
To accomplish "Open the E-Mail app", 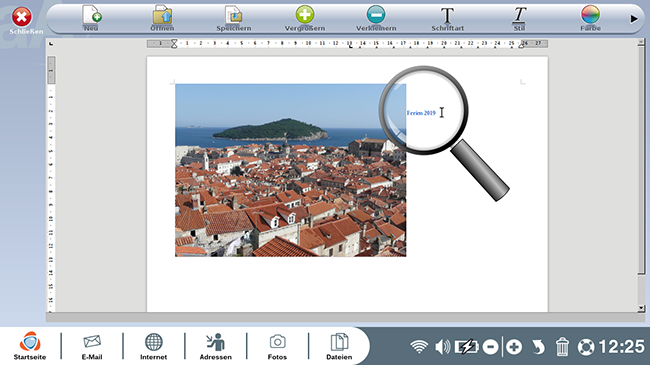I will click(92, 346).
